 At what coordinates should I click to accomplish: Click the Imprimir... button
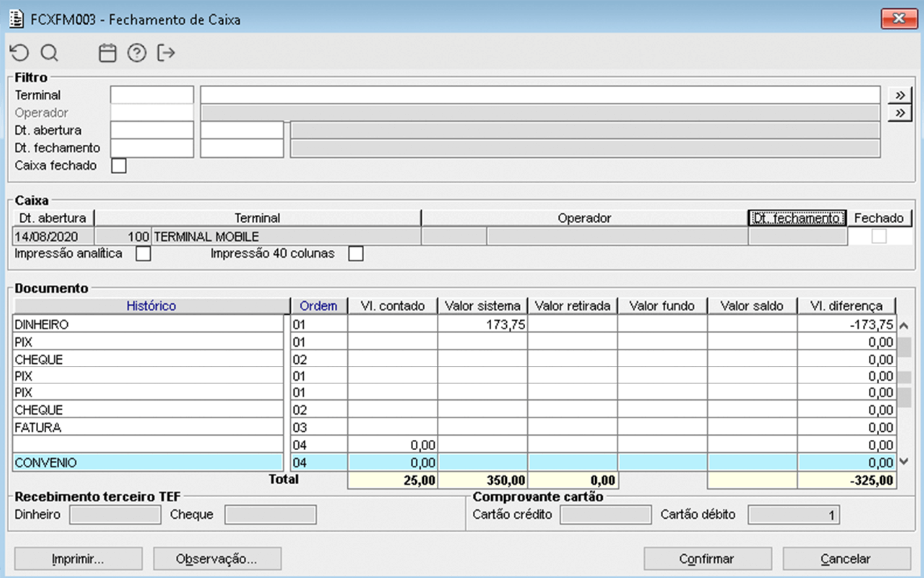coord(78,559)
